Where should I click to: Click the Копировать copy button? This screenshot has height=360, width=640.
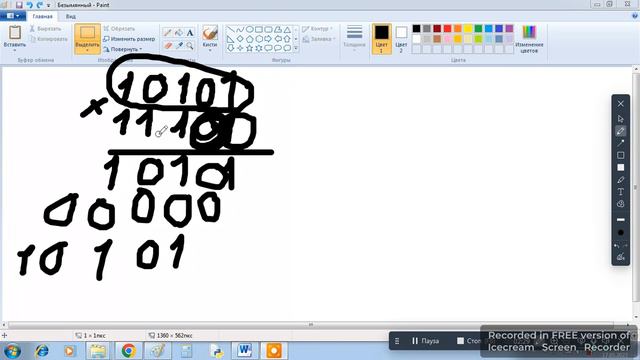point(49,39)
